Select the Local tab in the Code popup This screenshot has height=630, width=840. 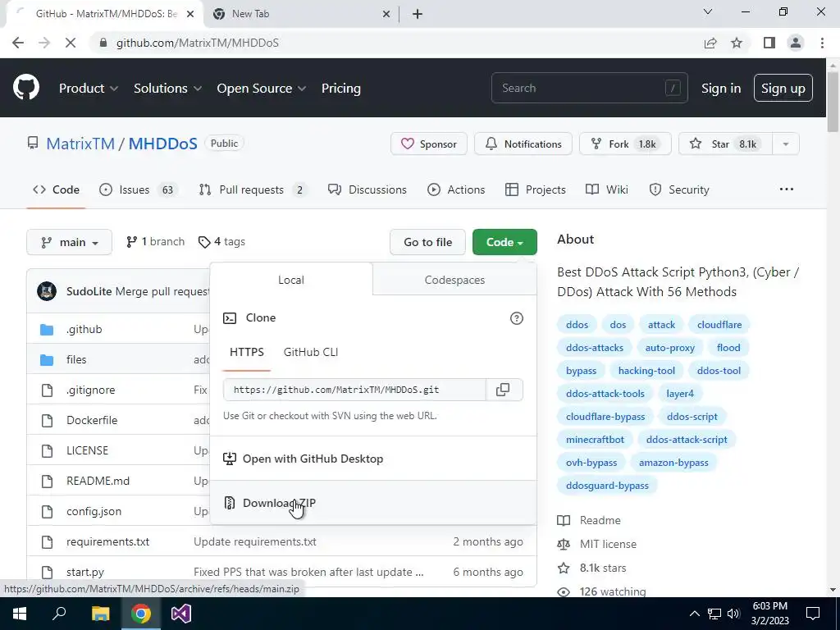[291, 280]
